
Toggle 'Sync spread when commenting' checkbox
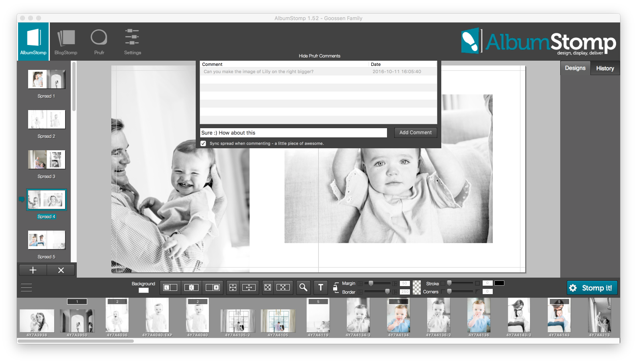203,143
